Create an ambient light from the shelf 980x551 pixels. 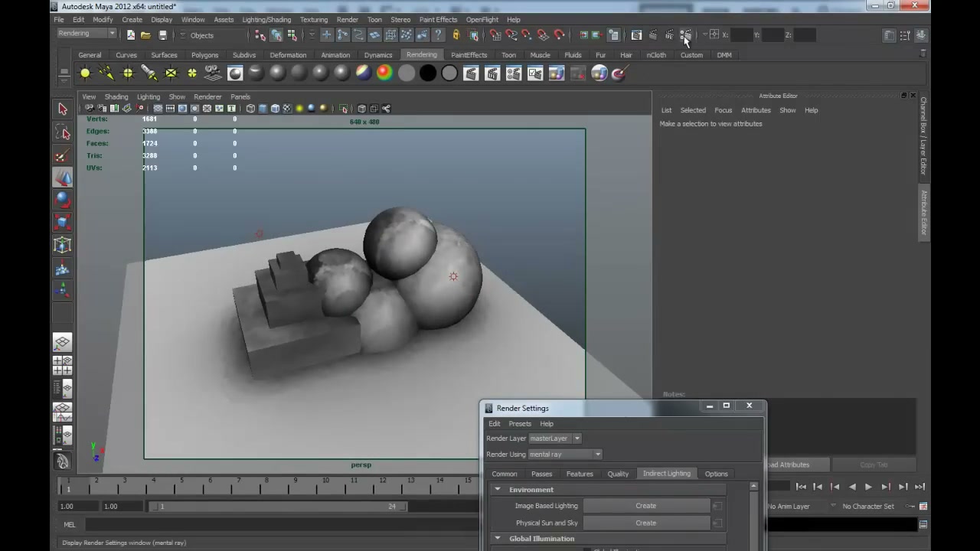click(x=85, y=73)
